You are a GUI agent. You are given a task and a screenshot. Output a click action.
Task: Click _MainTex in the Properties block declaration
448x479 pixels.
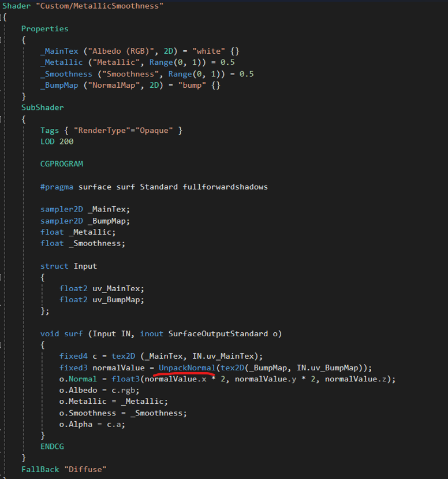[59, 51]
